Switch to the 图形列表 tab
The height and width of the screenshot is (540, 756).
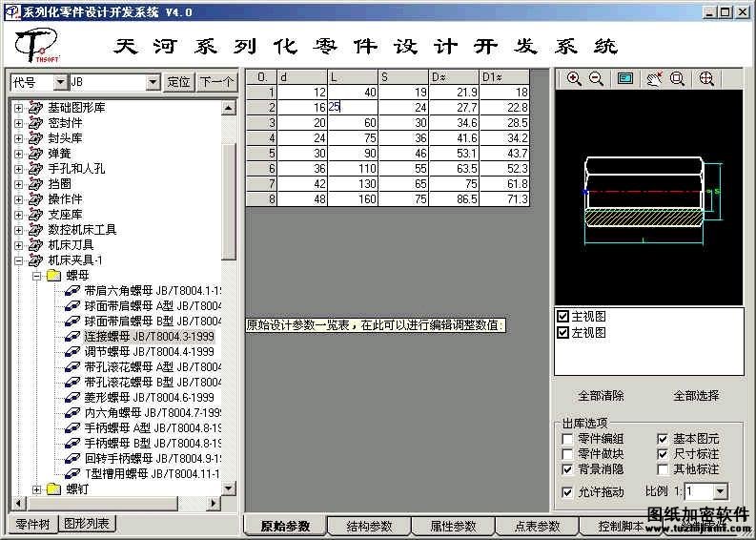coord(87,524)
